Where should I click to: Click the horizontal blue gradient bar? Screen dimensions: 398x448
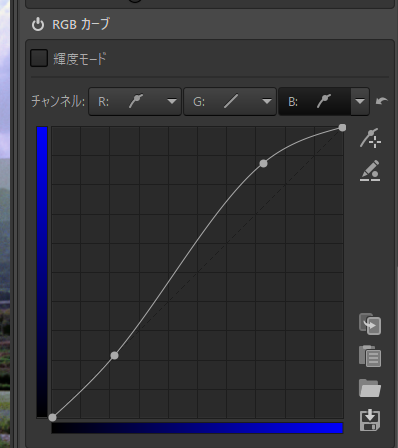[197, 428]
